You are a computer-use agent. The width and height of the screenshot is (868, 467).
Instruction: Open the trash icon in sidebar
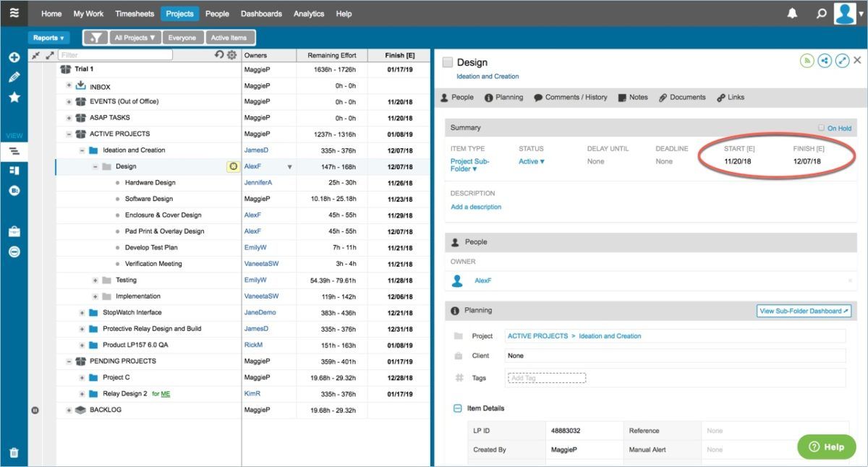tap(14, 453)
